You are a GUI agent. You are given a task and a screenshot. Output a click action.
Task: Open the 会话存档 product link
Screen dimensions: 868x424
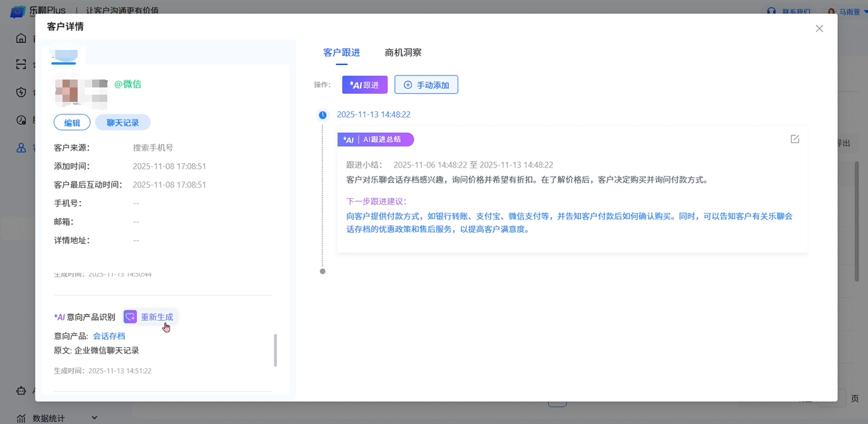109,336
